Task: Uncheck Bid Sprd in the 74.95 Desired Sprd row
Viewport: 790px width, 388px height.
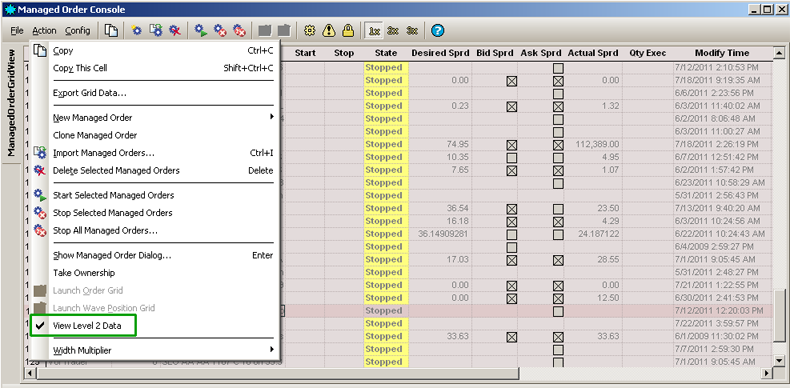Action: tap(512, 145)
